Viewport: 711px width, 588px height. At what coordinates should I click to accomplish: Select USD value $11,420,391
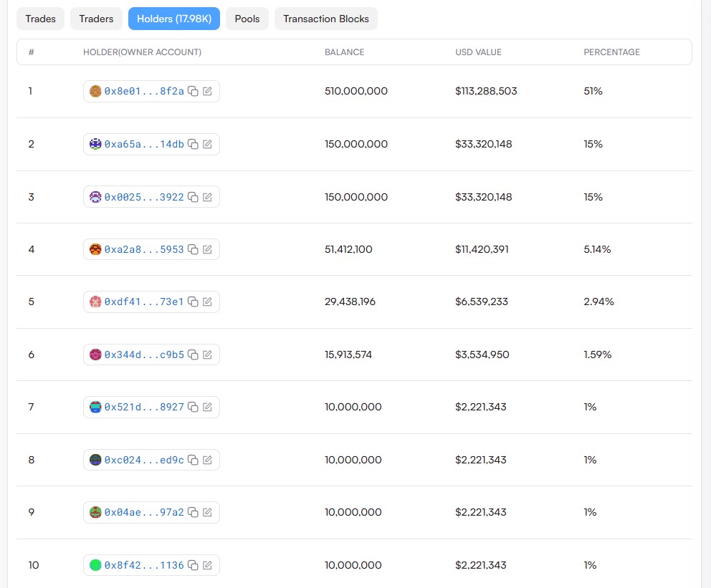482,249
